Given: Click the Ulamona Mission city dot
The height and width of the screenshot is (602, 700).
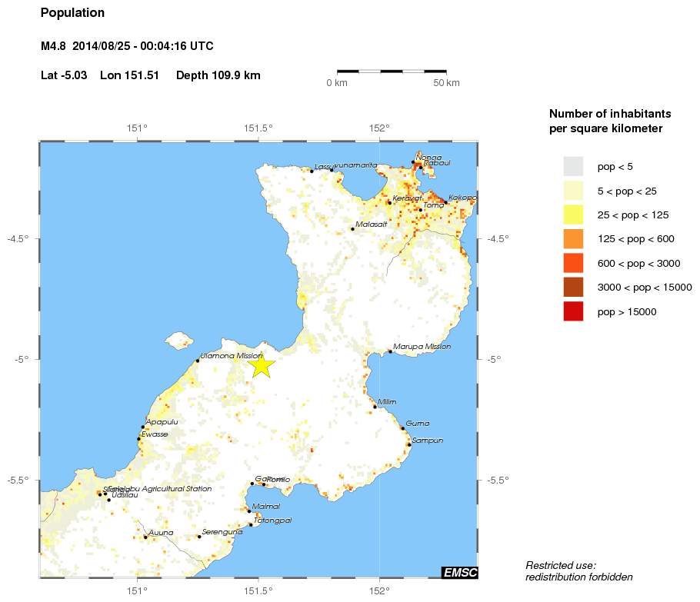Looking at the screenshot, I should coord(197,361).
